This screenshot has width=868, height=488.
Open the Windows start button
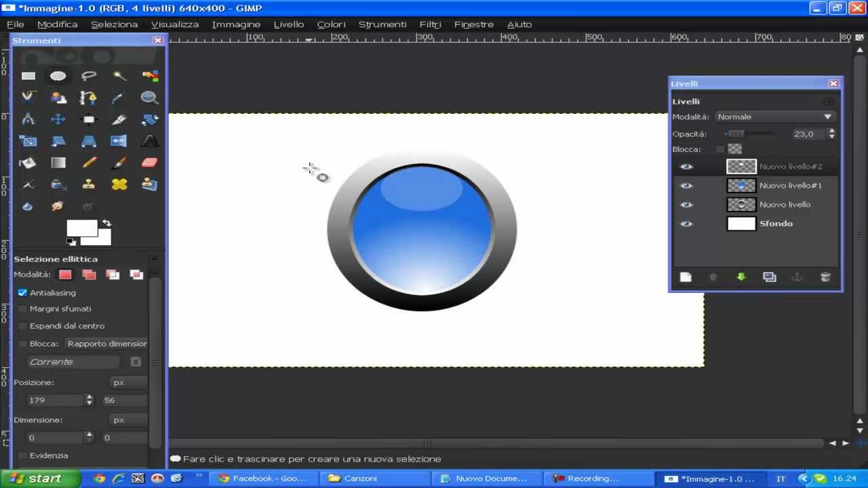[x=39, y=479]
